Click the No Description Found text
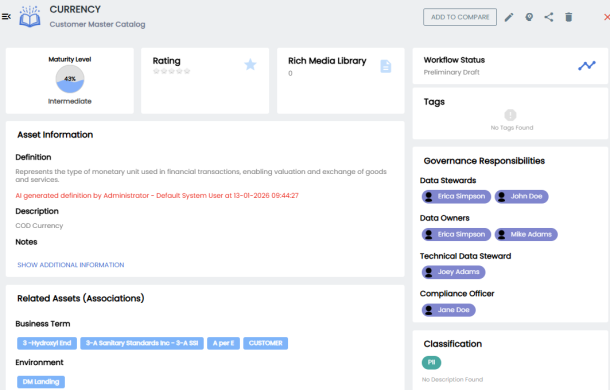This screenshot has height=390, width=610. pyautogui.click(x=452, y=379)
